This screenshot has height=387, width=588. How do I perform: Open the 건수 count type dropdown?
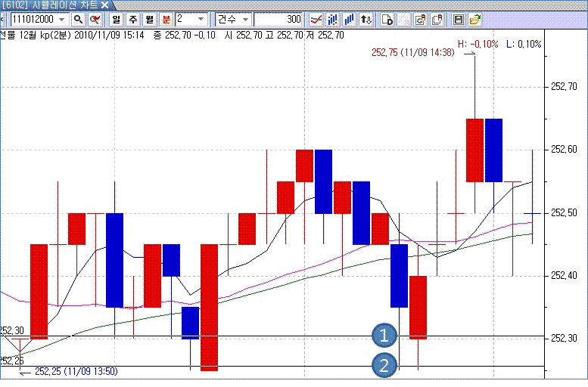(x=245, y=19)
